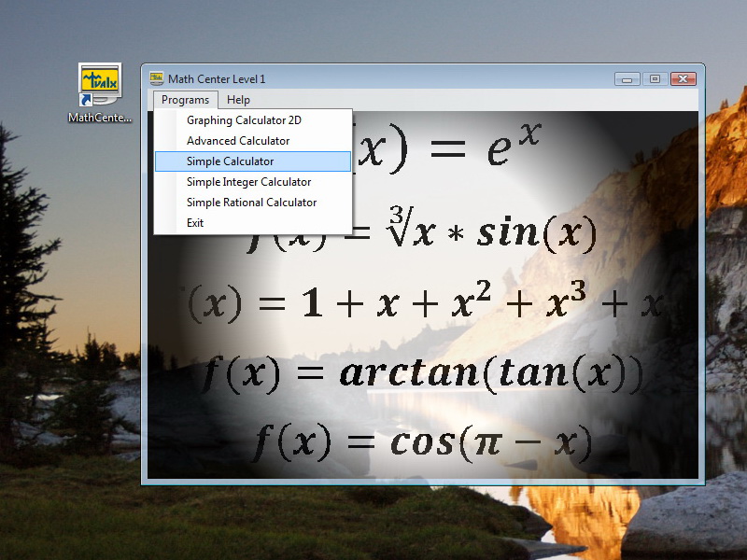Start the Simple Integer Calculator

pos(253,182)
